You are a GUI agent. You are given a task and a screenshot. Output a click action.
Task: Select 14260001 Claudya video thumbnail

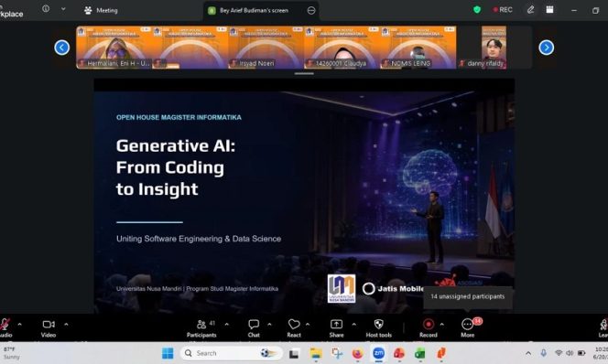342,48
